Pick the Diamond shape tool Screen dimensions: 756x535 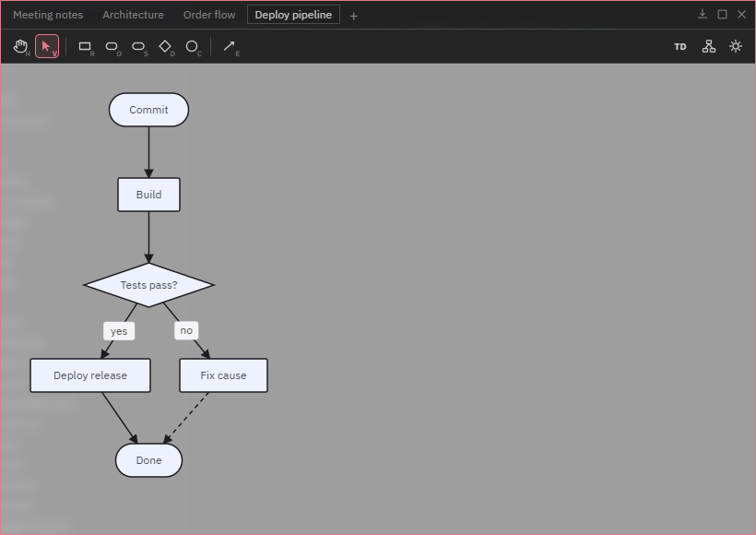pos(166,46)
